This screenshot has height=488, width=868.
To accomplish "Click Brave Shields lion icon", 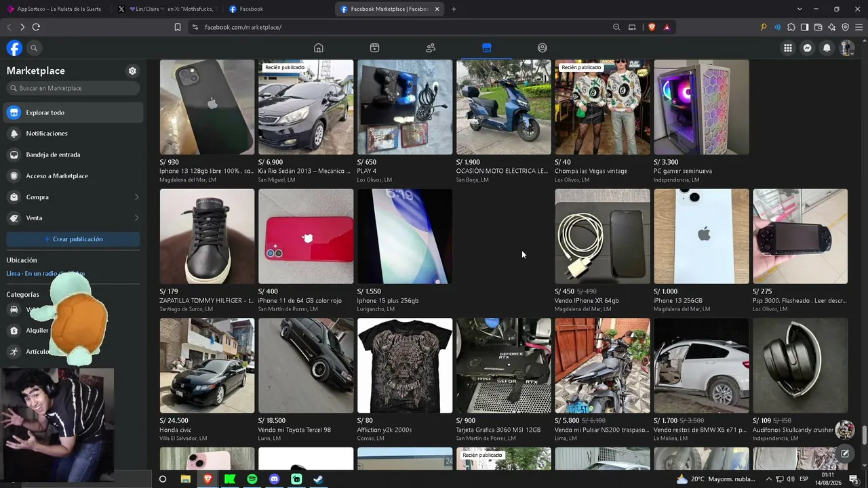I will (652, 27).
